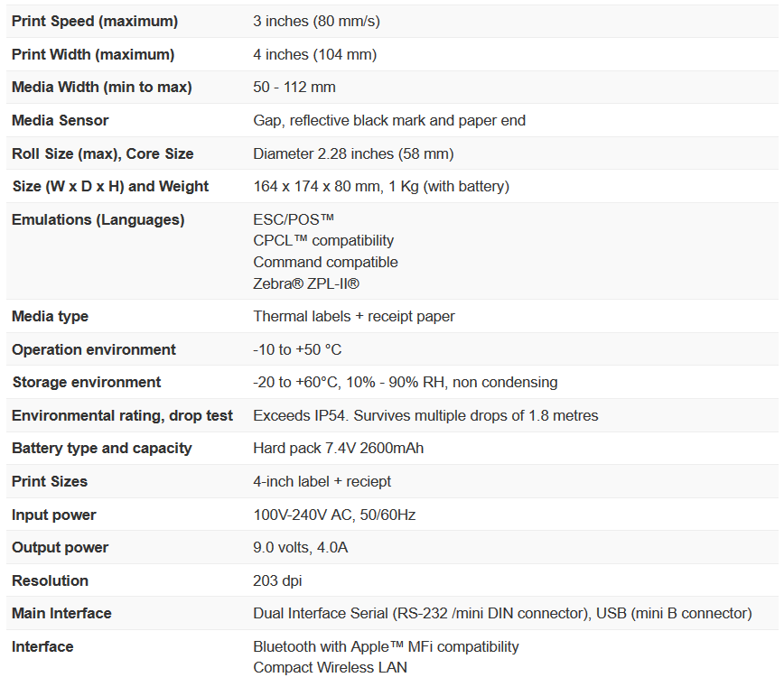Click the Media type row label
Screen dimensions: 784x696
click(x=51, y=316)
